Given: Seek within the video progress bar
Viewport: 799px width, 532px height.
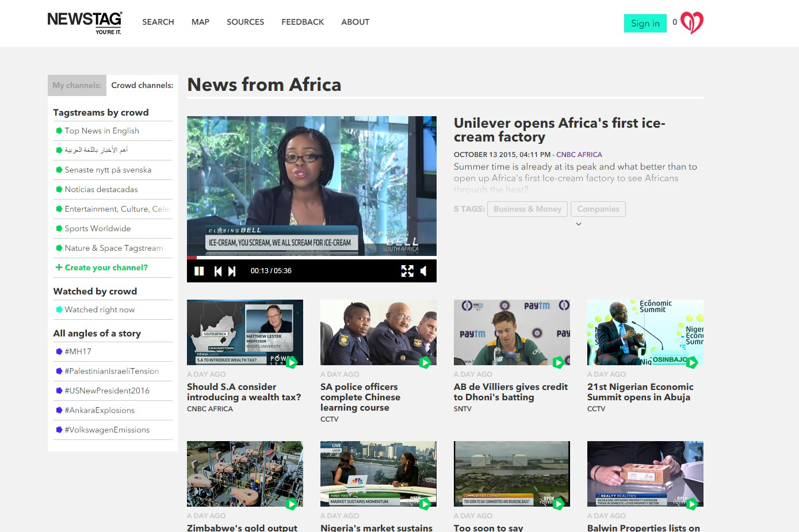Looking at the screenshot, I should click(312, 258).
